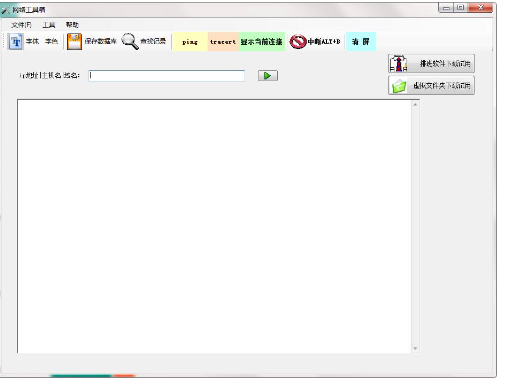Open the 文件(F) menu
Viewport: 505px width, 380px height.
pyautogui.click(x=21, y=25)
